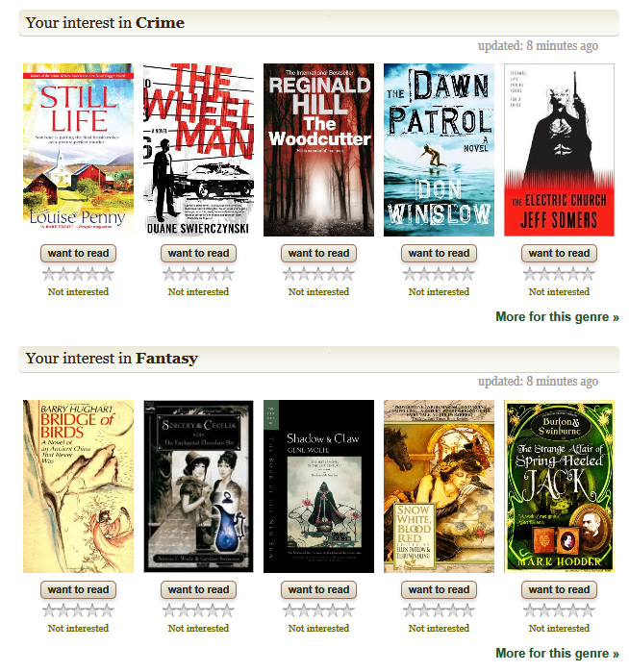Rate The Woodcutter one star

pos(289,274)
